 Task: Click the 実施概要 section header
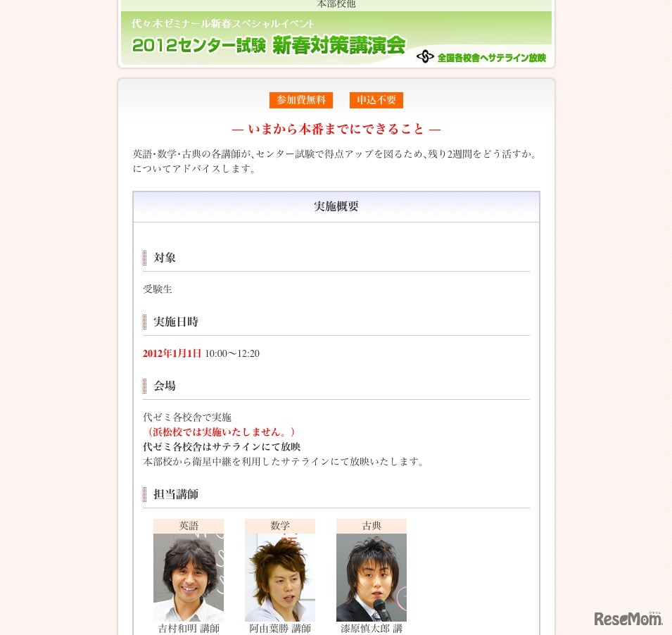coord(336,207)
